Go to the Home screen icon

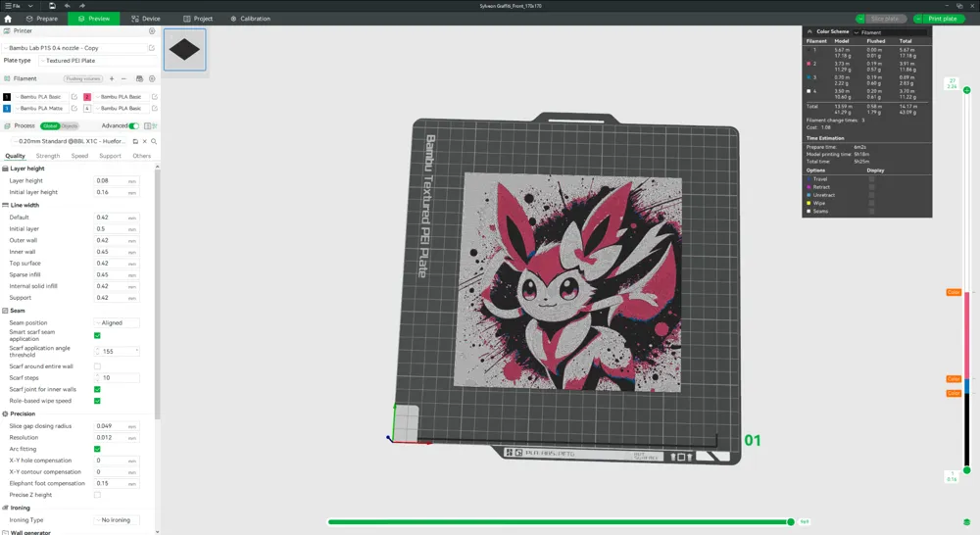click(x=8, y=19)
